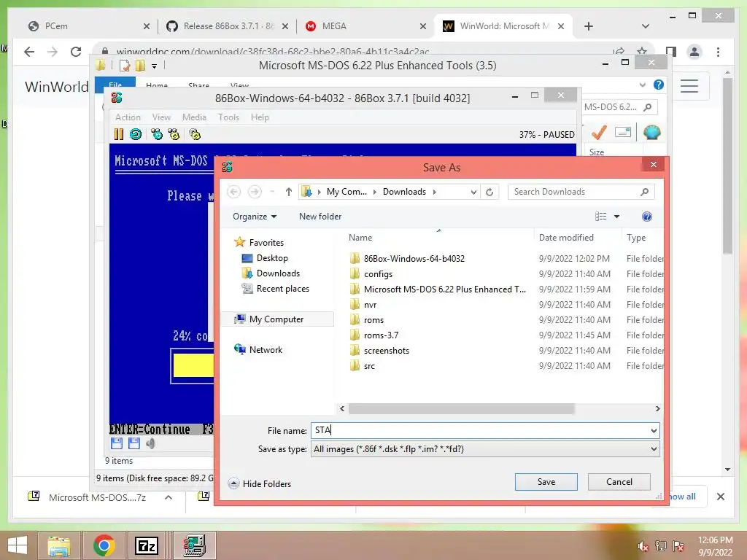The height and width of the screenshot is (560, 747).
Task: Go forward in Save As dialog
Action: (255, 192)
